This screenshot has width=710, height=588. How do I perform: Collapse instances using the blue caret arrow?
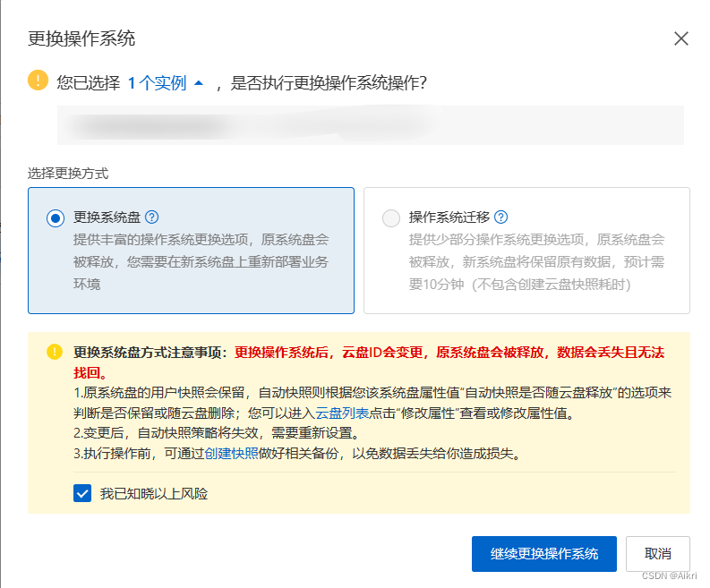coord(199,83)
